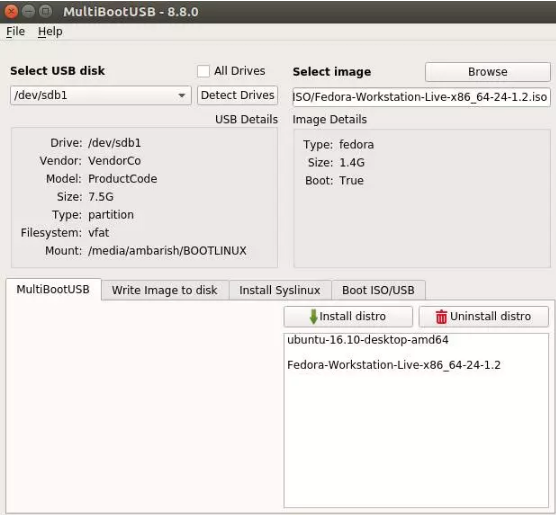Maximize the MultiBootUSB window
Image resolution: width=556 pixels, height=515 pixels.
[45, 12]
